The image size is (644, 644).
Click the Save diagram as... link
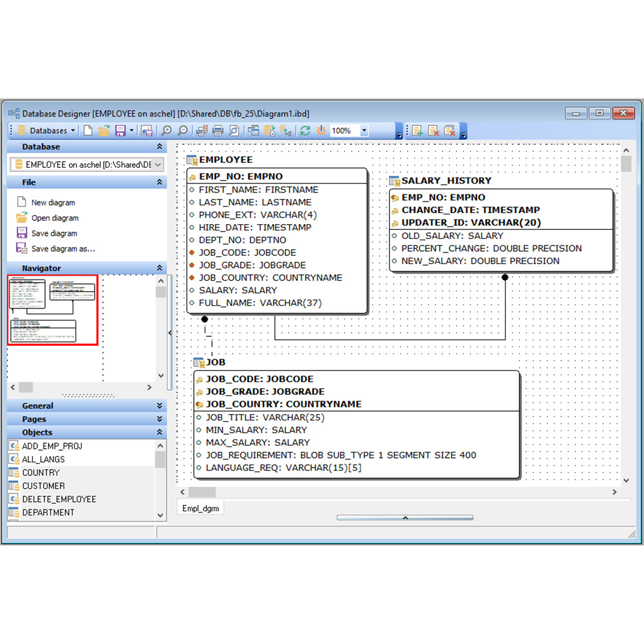click(63, 249)
